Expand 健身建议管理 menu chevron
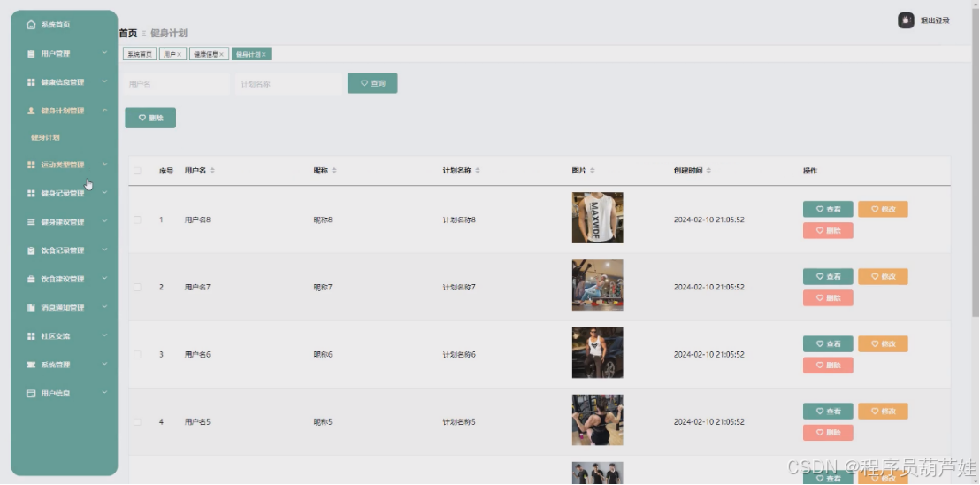Screen dimensions: 980x485 (105, 221)
